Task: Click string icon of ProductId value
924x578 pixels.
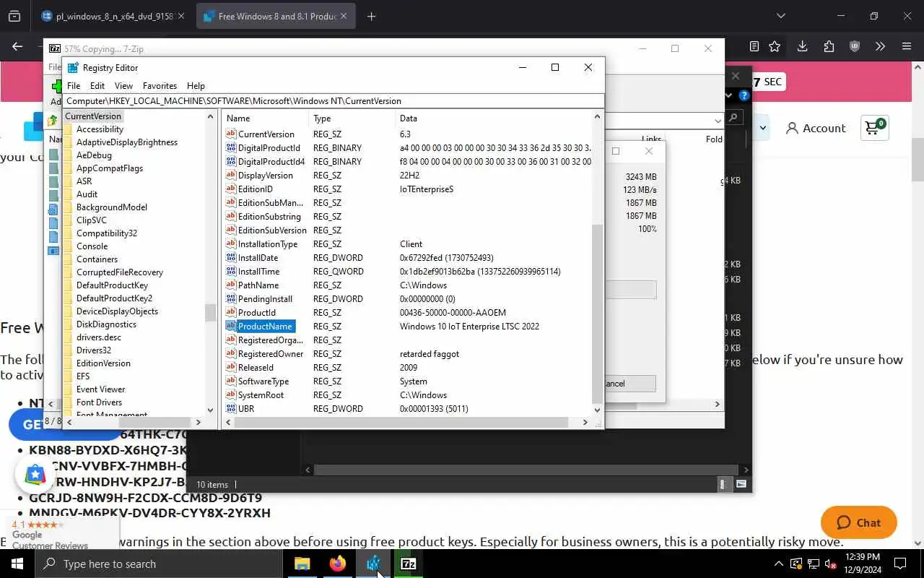Action: point(231,312)
